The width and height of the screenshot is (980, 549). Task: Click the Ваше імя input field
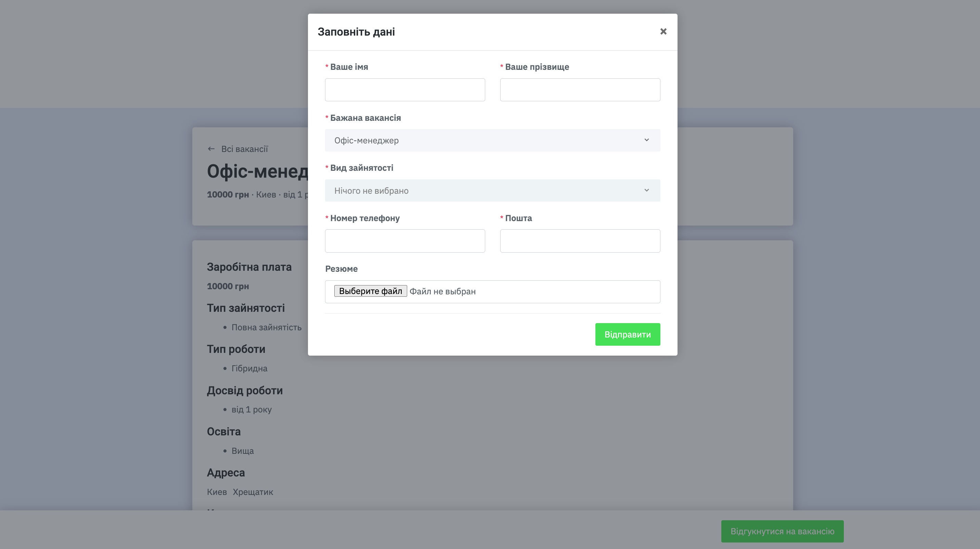405,90
